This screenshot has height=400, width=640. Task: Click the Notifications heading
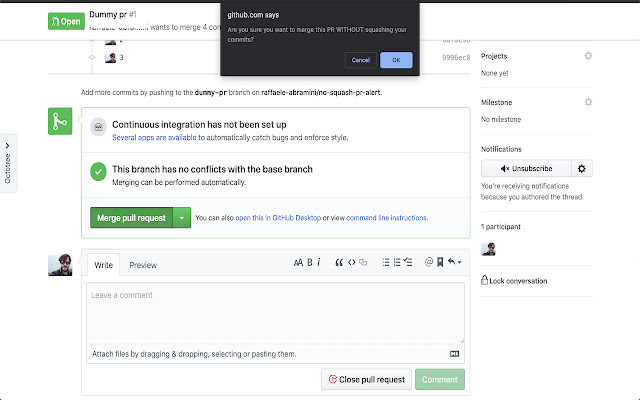click(501, 149)
